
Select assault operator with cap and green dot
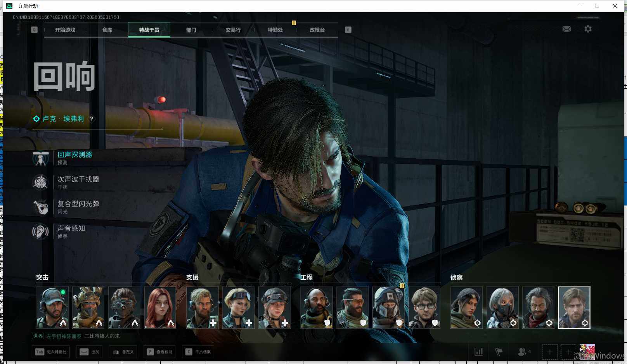pyautogui.click(x=52, y=307)
